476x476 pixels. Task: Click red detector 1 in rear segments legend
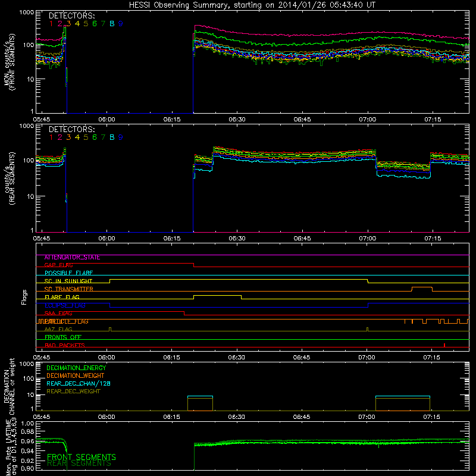pyautogui.click(x=51, y=137)
